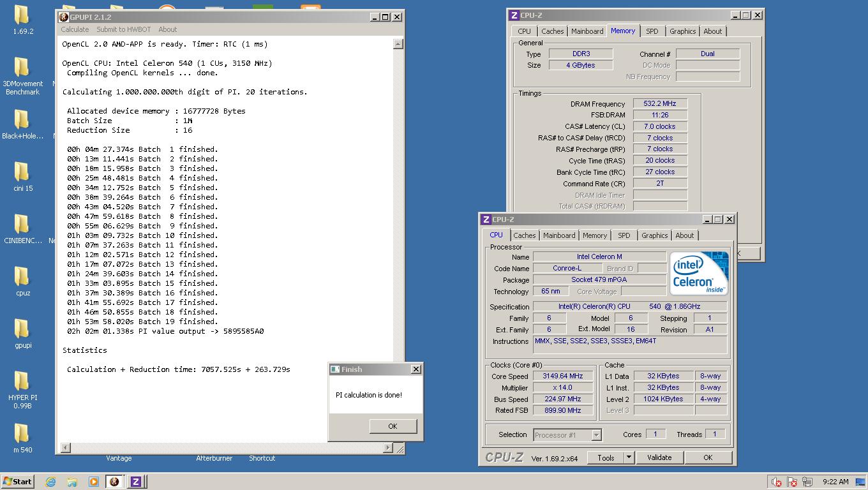Viewport: 868px width, 490px height.
Task: Open the About menu in GPUPI
Action: pyautogui.click(x=167, y=29)
